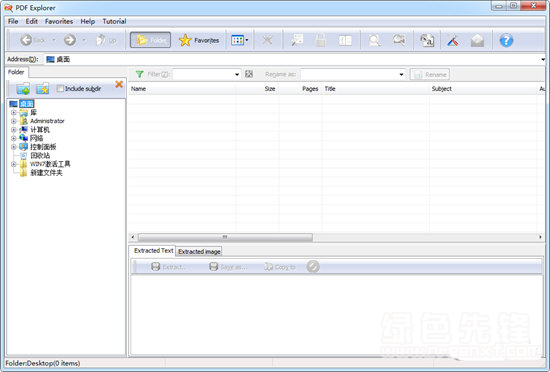Open the Filter combo box dropdown
Image resolution: width=550 pixels, height=372 pixels.
pyautogui.click(x=237, y=74)
